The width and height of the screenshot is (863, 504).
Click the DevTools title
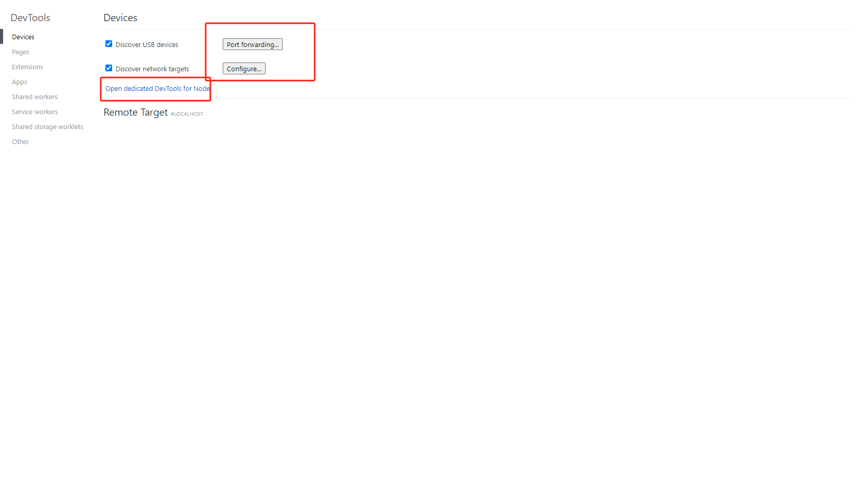[x=30, y=18]
